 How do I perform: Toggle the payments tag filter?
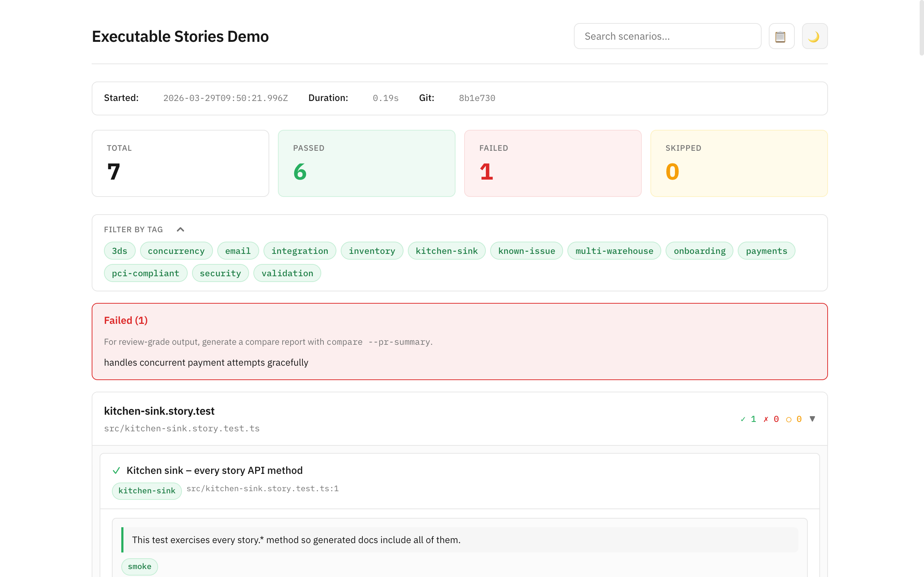click(766, 251)
